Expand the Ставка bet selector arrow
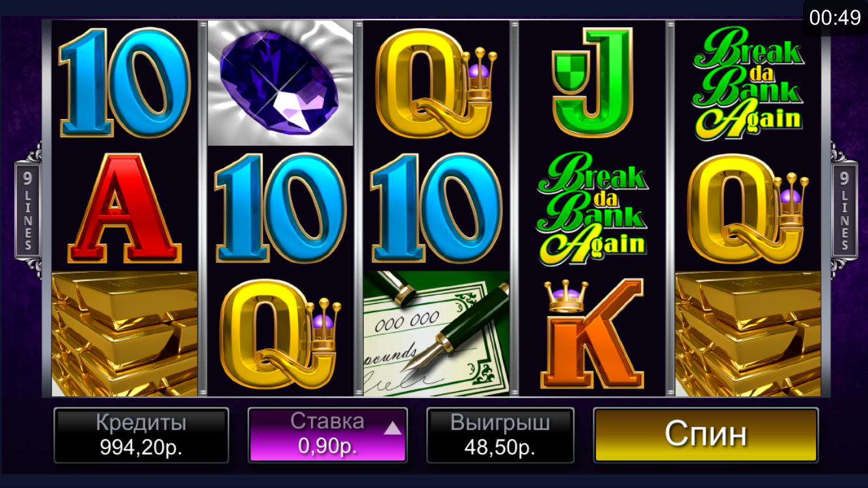Screen dimensions: 868x488 (392, 427)
